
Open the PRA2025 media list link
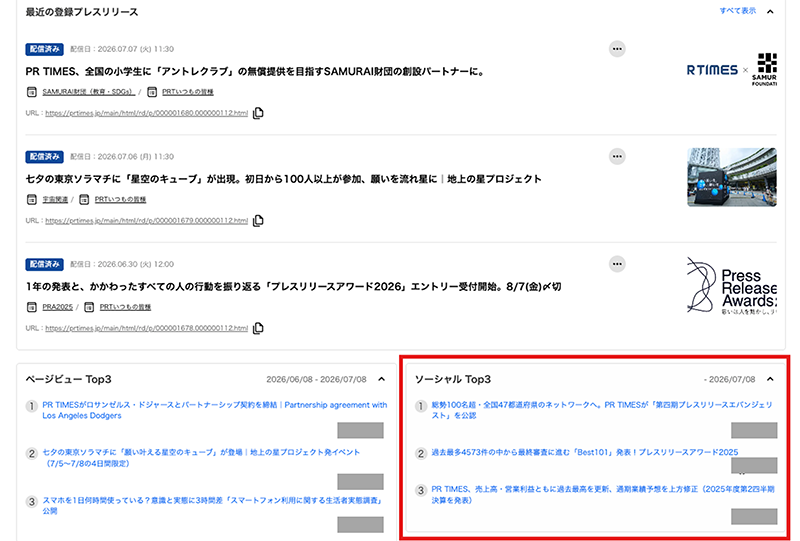pos(58,307)
